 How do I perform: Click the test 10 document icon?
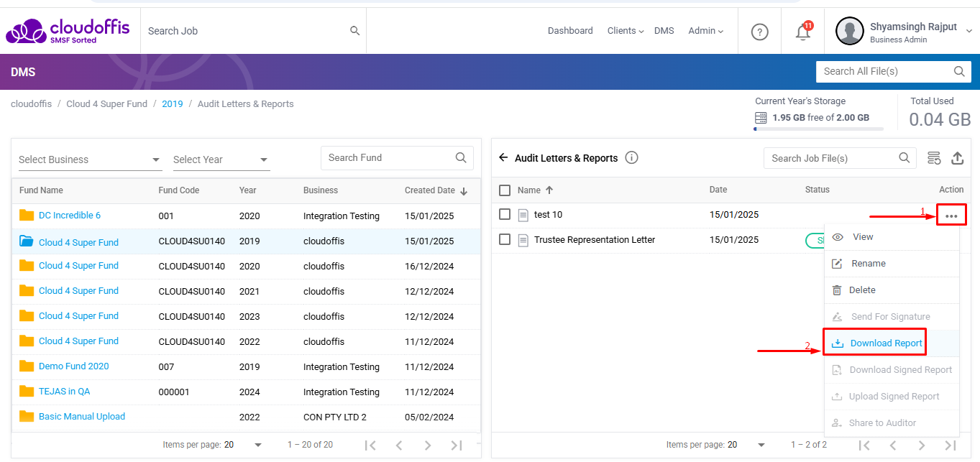coord(523,215)
